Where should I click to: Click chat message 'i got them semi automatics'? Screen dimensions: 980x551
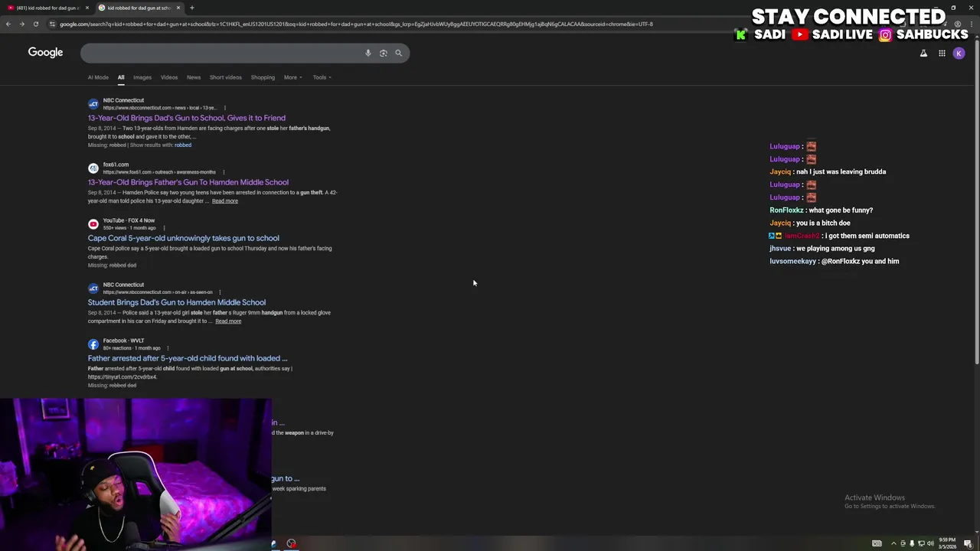click(867, 236)
